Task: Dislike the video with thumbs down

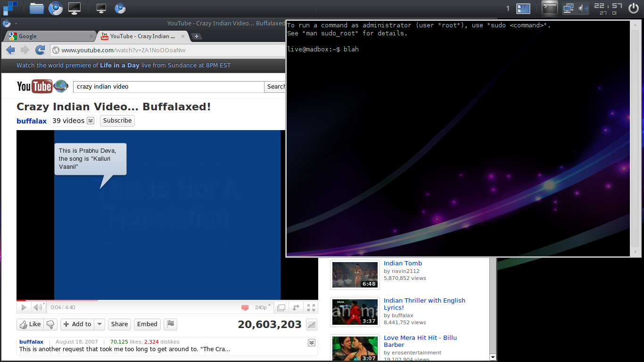Action: [x=50, y=324]
